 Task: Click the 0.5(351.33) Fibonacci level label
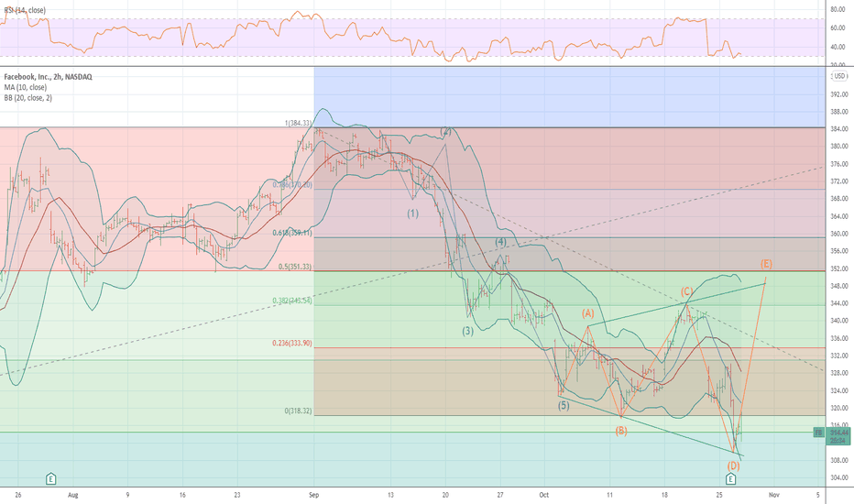pos(295,267)
